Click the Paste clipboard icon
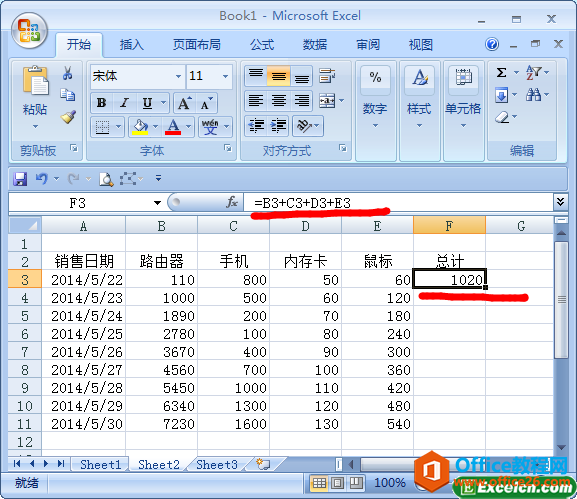Image resolution: width=577 pixels, height=499 pixels. 35,81
